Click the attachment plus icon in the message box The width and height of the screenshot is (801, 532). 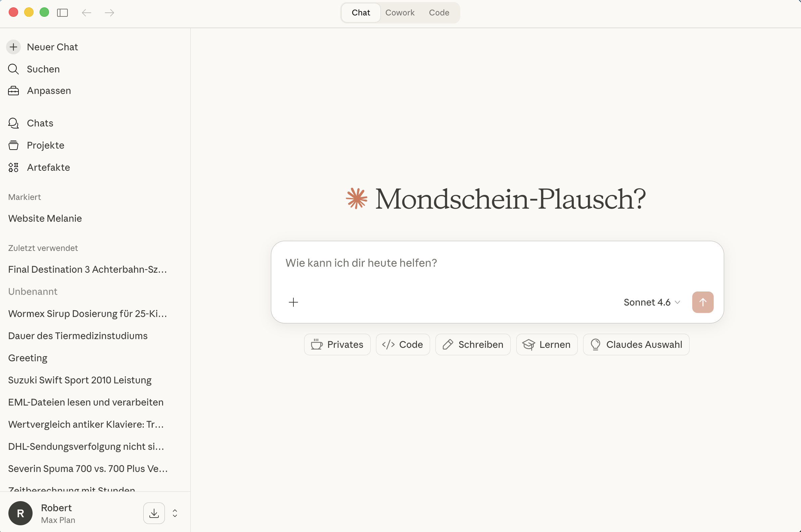pos(293,302)
